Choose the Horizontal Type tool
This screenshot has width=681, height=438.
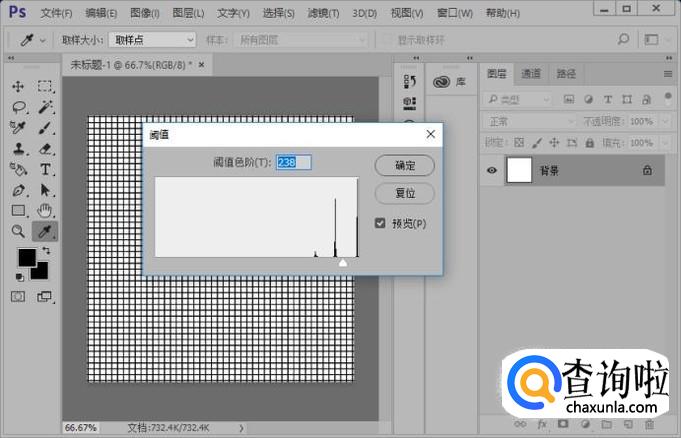[x=46, y=170]
